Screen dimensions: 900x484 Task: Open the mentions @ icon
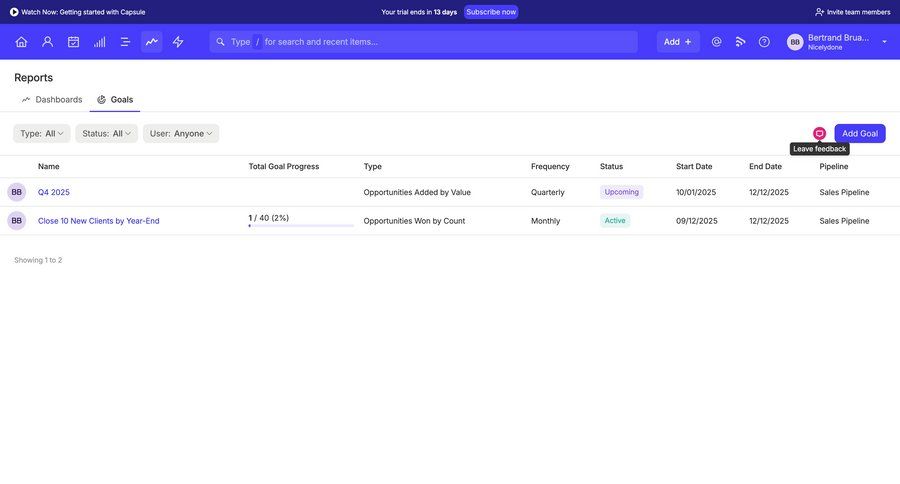pyautogui.click(x=716, y=42)
